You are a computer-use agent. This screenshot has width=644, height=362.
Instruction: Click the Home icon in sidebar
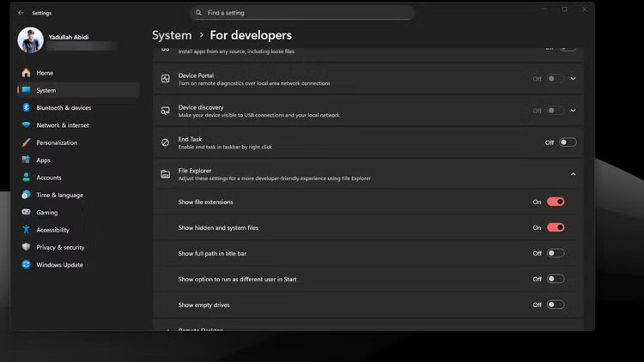tap(27, 73)
